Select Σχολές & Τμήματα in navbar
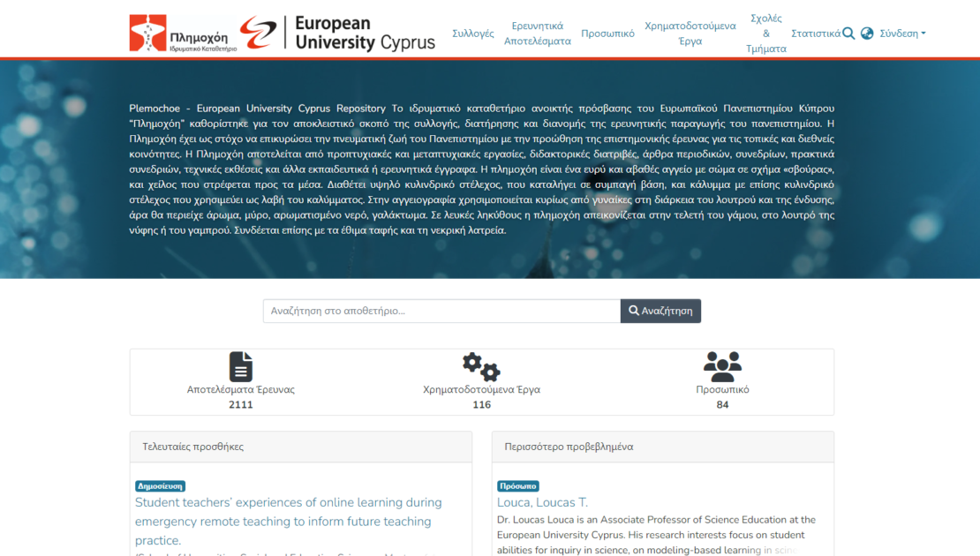Viewport: 980px width, 556px height. pyautogui.click(x=765, y=34)
